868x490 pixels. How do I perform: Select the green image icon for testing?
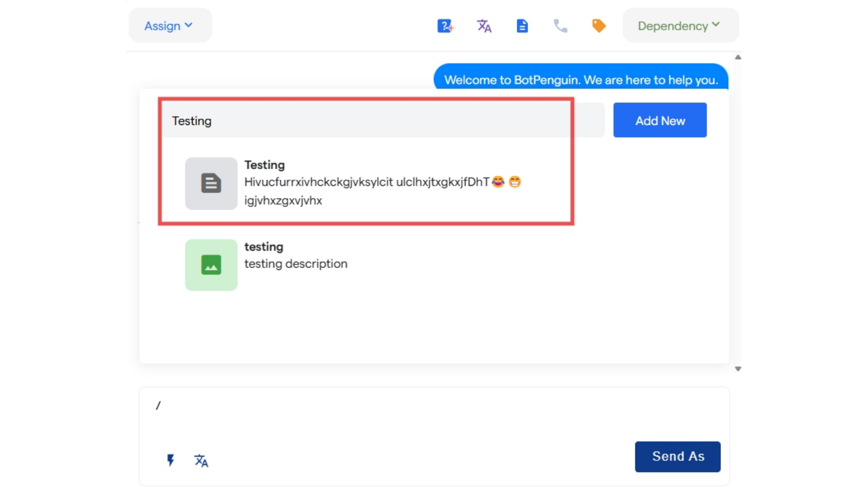(x=211, y=265)
